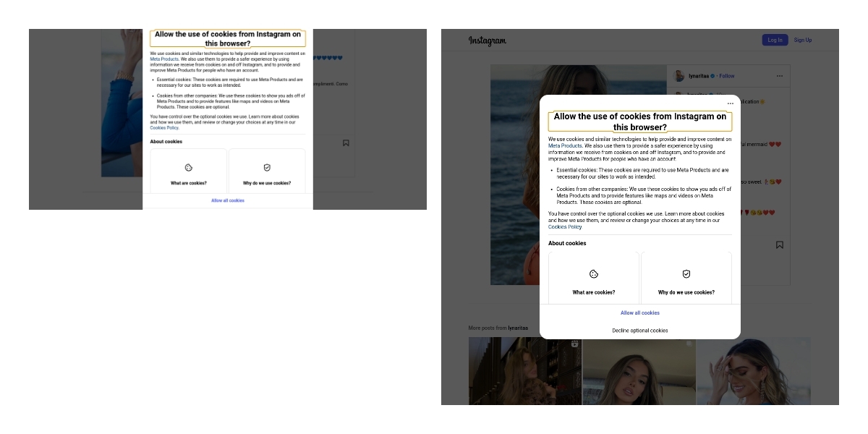Click left dialog's 'About cookies' heading

coord(166,142)
